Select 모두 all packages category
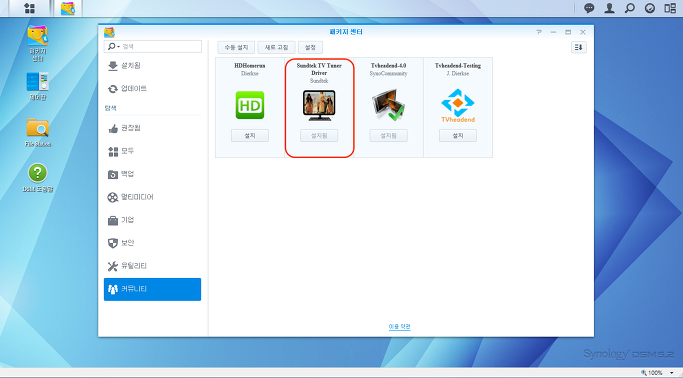Image resolution: width=683 pixels, height=378 pixels. 152,151
